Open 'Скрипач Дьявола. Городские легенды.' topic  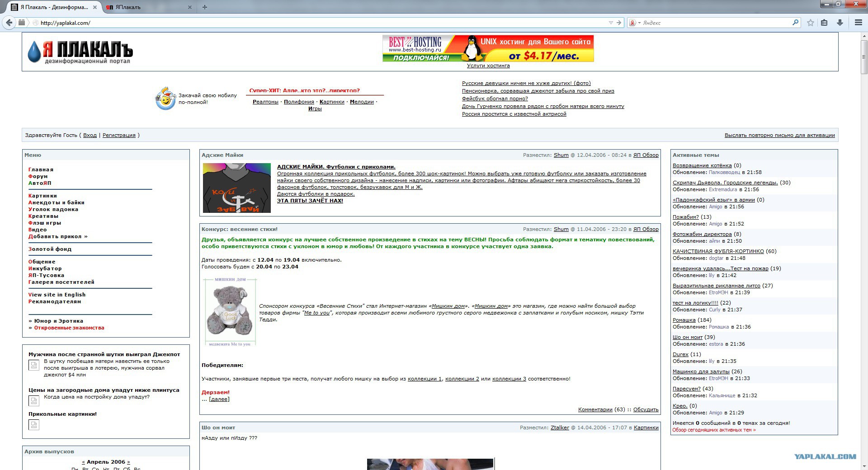click(725, 183)
